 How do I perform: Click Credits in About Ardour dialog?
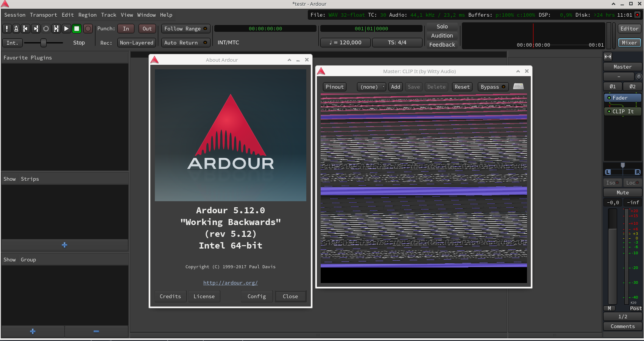tap(170, 296)
